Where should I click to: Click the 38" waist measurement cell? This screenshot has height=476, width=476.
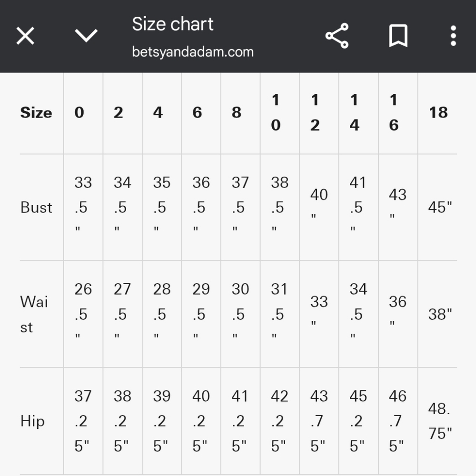440,315
